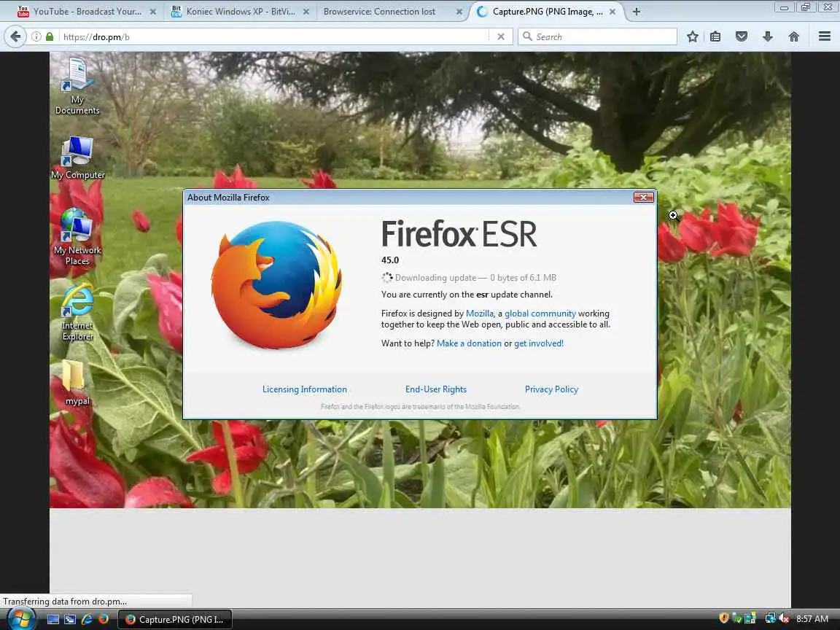Click the muted volume tray icon
The height and width of the screenshot is (630, 840).
click(785, 618)
